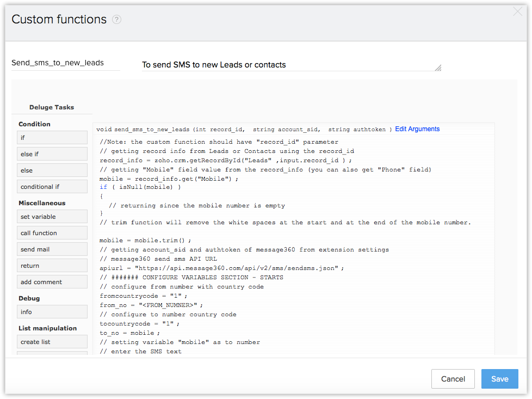The image size is (532, 399).
Task: Save the custom function
Action: pos(499,379)
